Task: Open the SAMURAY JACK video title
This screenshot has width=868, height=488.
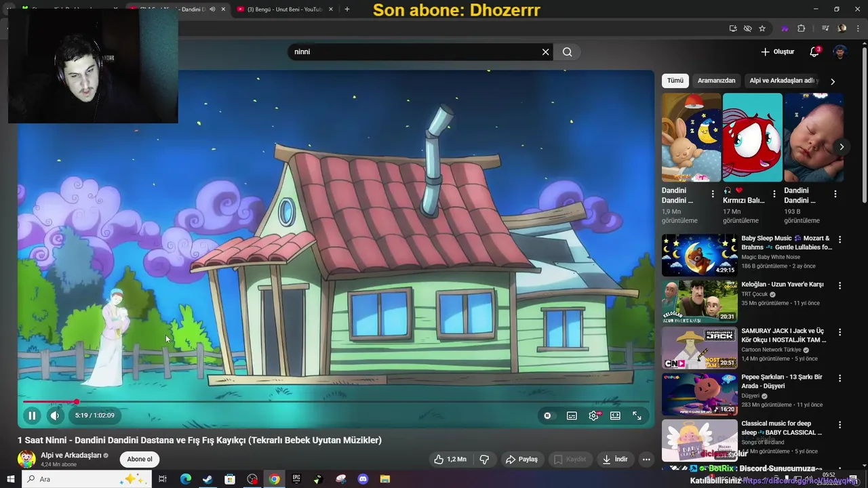Action: [x=784, y=335]
